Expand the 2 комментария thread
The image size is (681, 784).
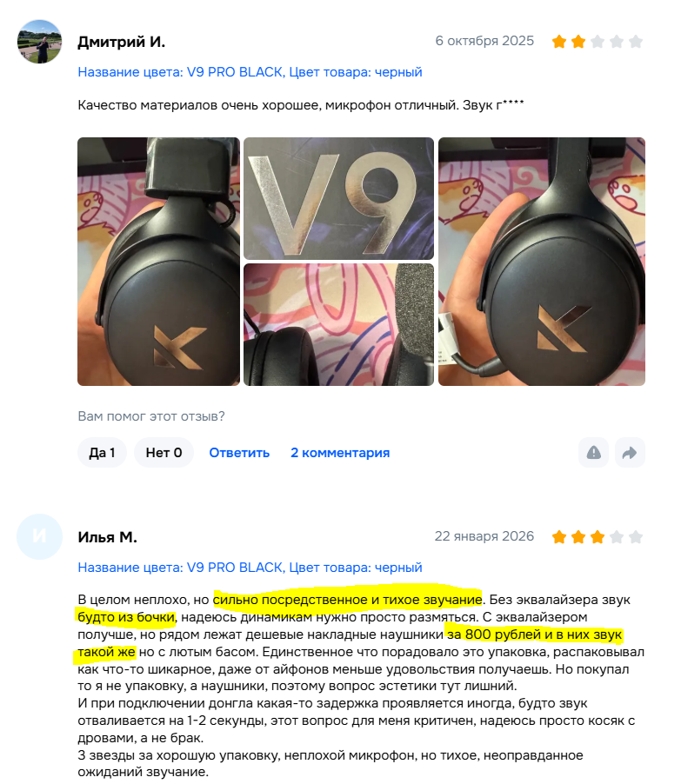340,453
